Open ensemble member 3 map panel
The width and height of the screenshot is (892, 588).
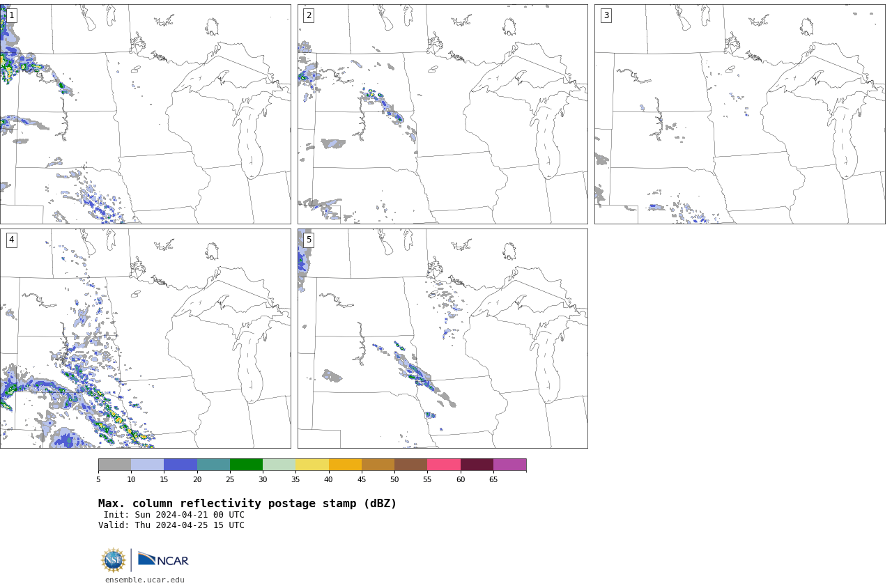click(739, 114)
